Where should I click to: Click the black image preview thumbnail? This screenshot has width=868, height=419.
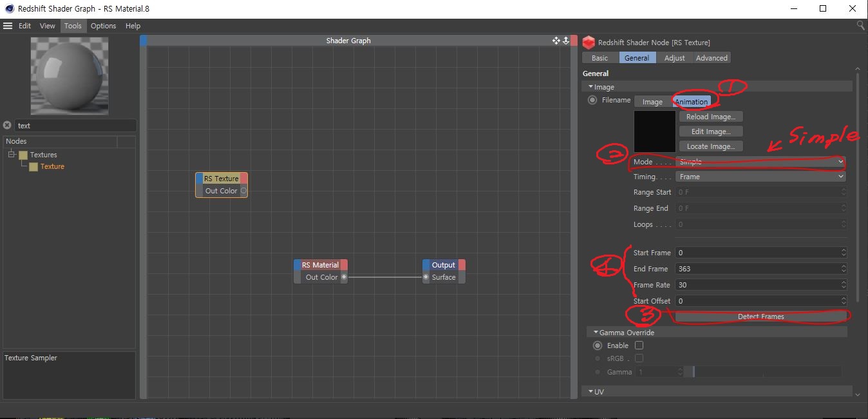click(655, 132)
